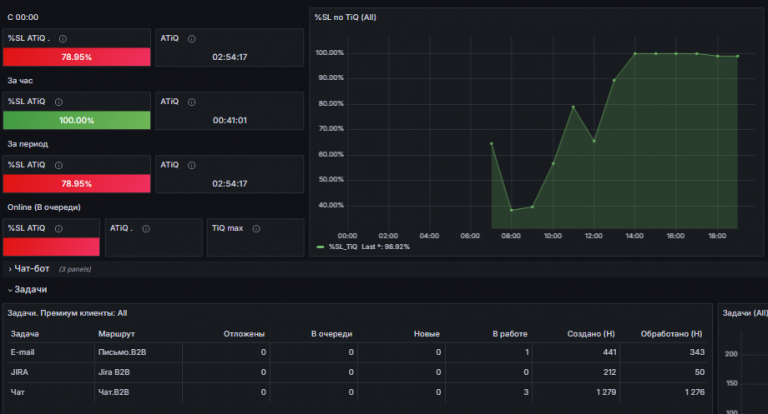Click the 1 276 processed value for Чат
The height and width of the screenshot is (414, 768).
click(695, 392)
